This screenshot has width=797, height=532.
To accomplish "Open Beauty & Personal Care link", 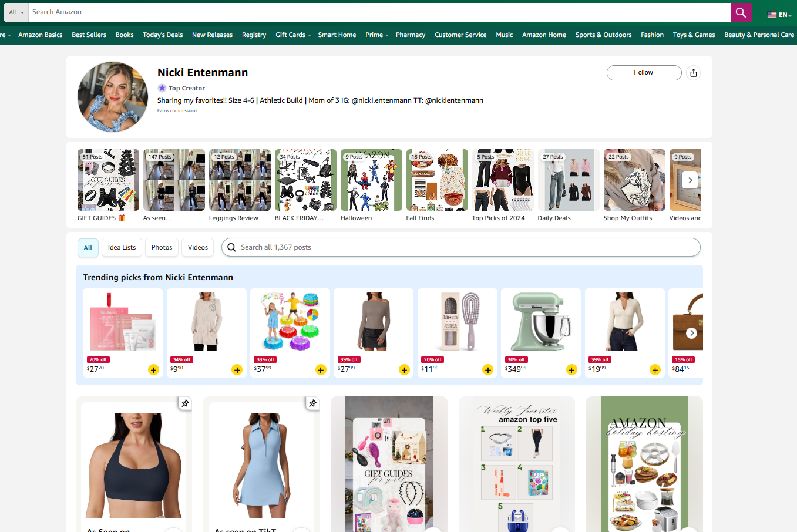I will tap(759, 35).
